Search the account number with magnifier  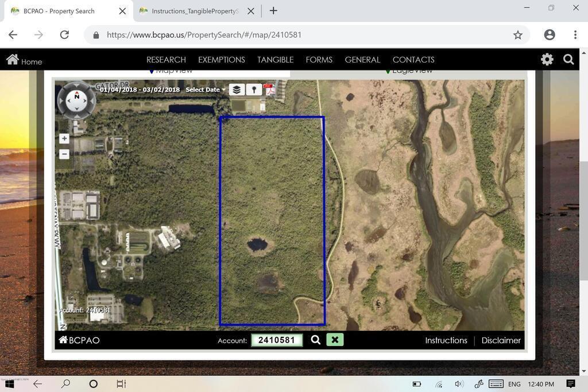tap(315, 340)
